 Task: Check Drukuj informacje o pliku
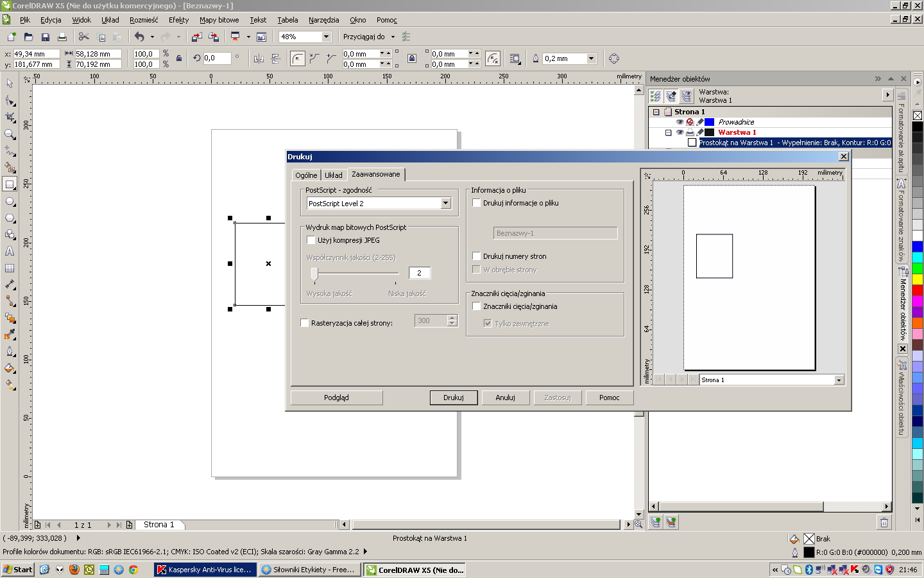click(x=477, y=203)
